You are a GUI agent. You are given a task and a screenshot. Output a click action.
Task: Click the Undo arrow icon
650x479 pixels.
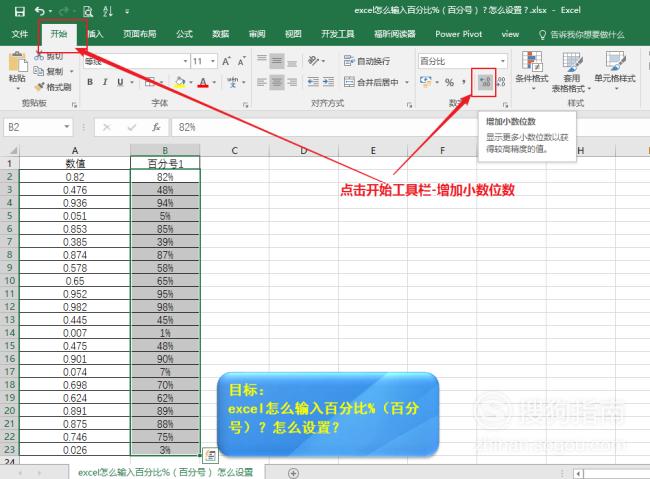tap(40, 11)
